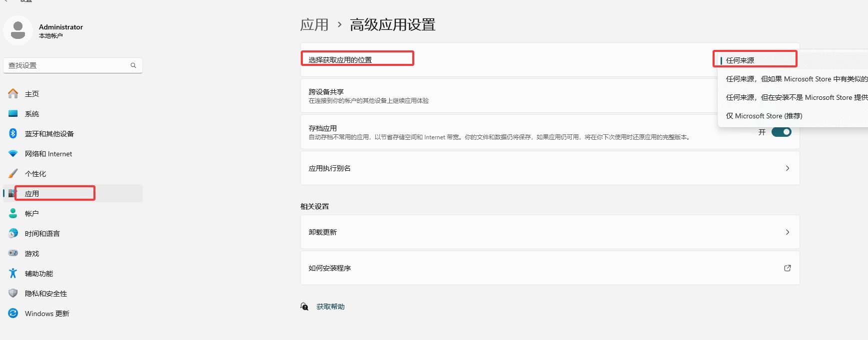Image resolution: width=868 pixels, height=340 pixels.
Task: Open 帐户 using its person icon
Action: coord(13,214)
